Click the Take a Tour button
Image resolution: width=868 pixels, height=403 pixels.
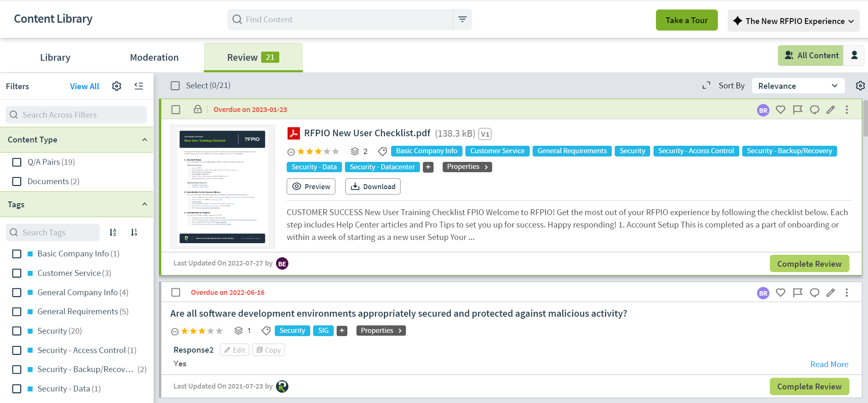[x=686, y=20]
